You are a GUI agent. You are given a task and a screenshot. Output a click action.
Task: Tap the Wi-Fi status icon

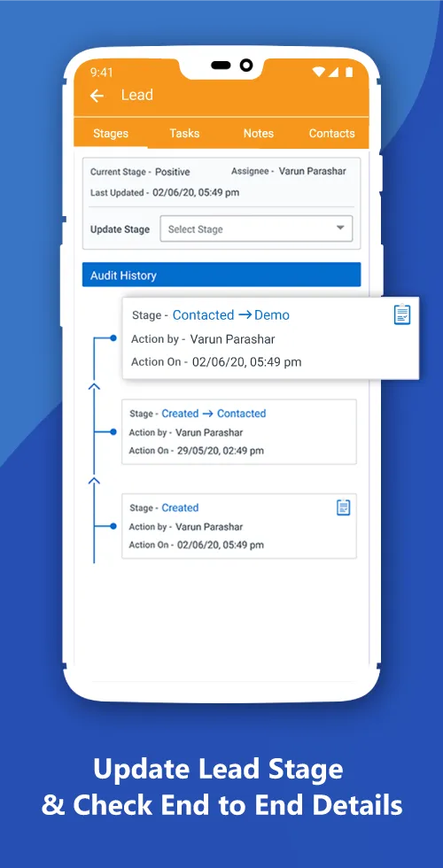point(319,72)
